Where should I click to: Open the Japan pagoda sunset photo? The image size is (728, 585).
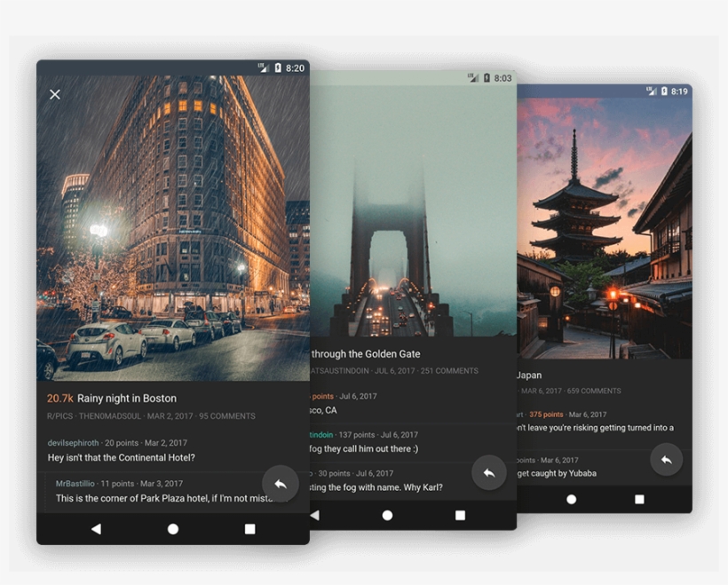[604, 231]
